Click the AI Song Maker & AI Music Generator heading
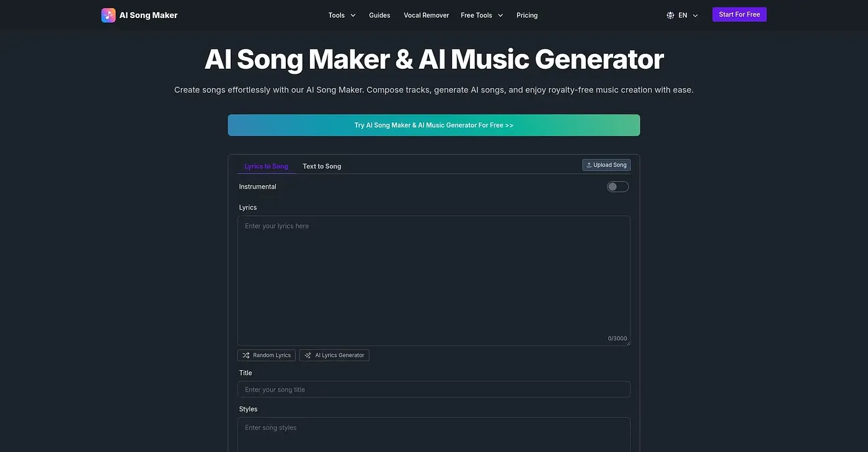The image size is (868, 452). [x=434, y=60]
